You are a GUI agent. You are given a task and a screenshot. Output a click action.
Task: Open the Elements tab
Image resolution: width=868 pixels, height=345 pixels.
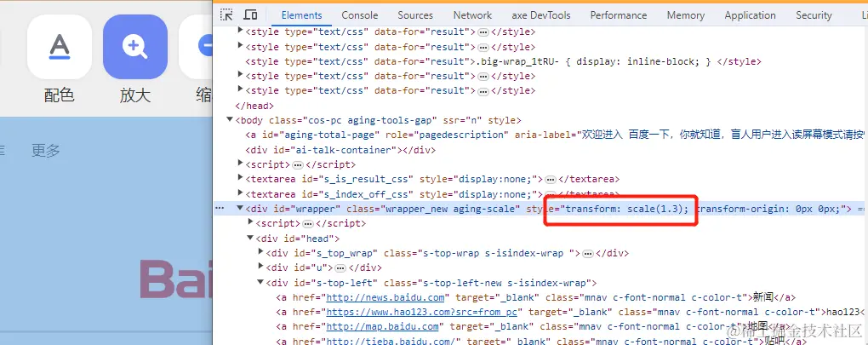302,15
